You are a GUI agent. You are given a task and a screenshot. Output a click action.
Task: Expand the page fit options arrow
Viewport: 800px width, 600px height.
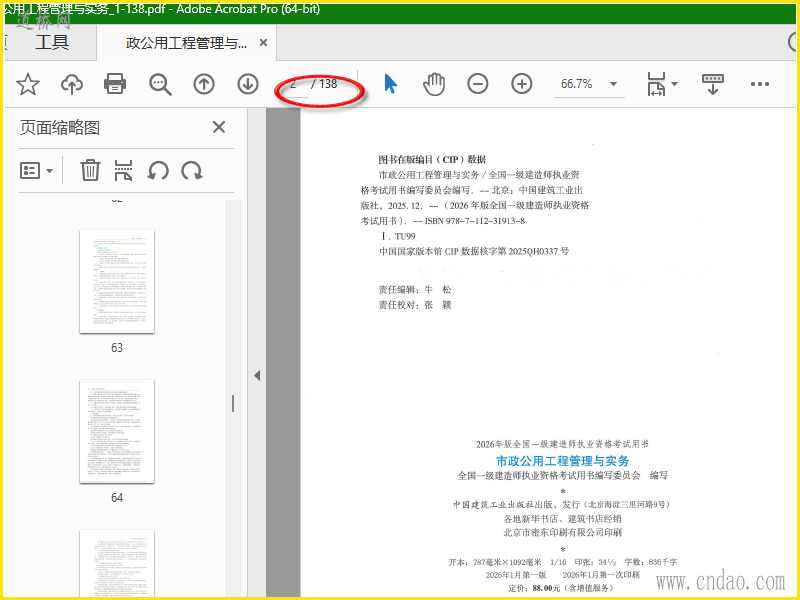tap(674, 84)
